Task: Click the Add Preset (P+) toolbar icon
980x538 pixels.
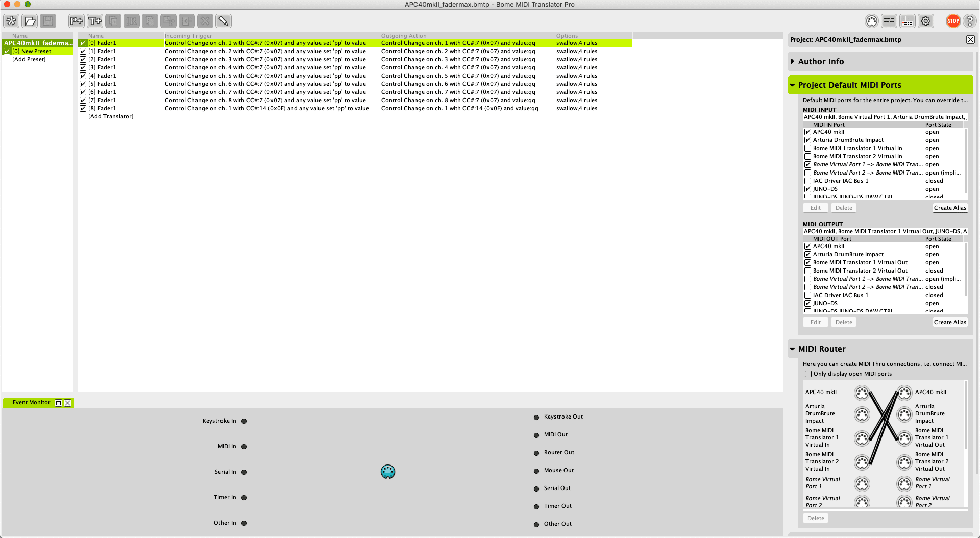Action: pyautogui.click(x=76, y=21)
